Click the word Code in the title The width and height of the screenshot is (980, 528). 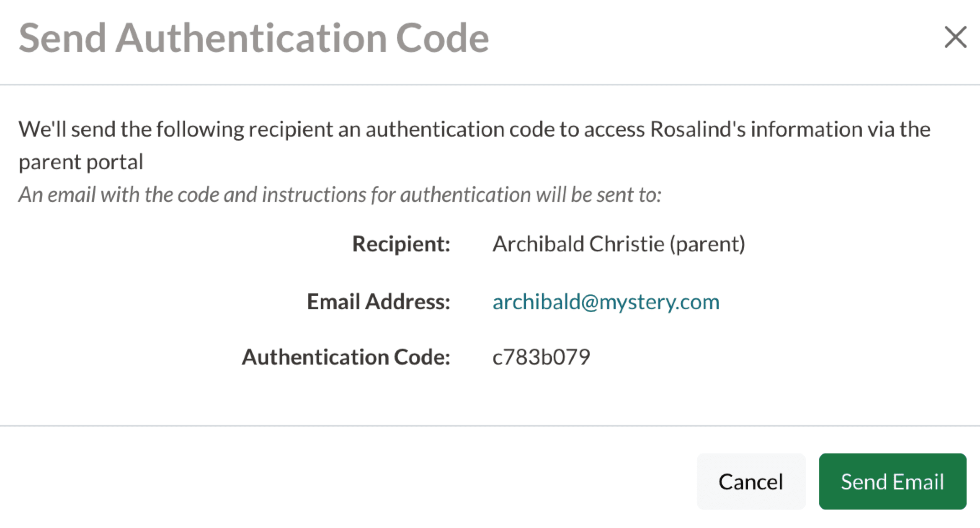pos(442,38)
